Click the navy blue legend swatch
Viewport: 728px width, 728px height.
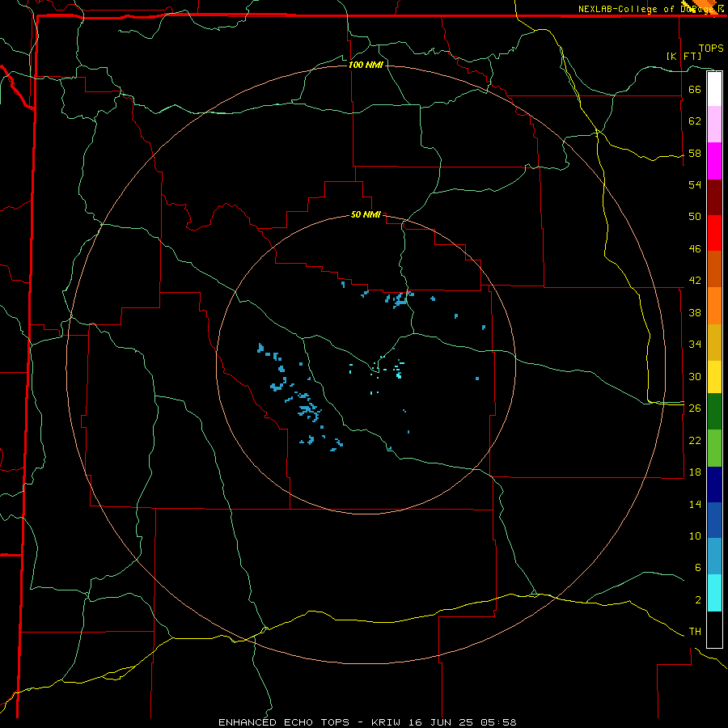pyautogui.click(x=714, y=485)
